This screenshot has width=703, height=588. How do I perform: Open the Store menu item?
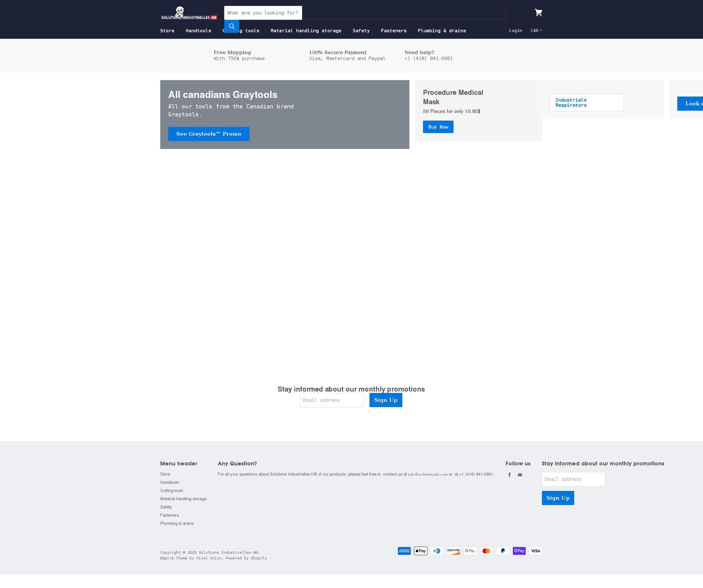167,31
